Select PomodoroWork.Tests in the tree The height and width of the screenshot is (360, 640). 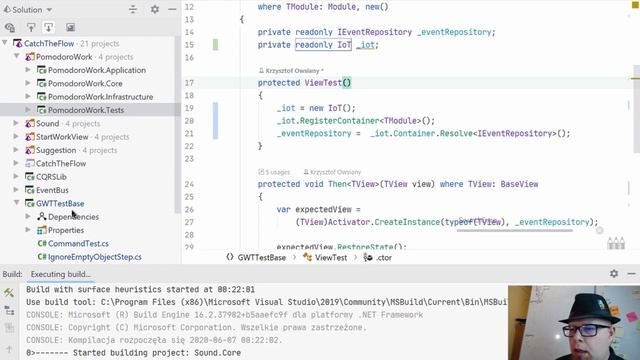(86, 110)
